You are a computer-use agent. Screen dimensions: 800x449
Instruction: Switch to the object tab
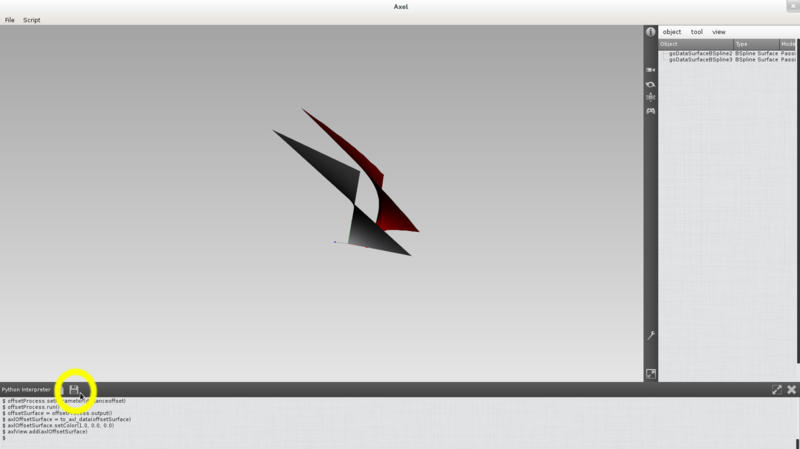tap(671, 32)
